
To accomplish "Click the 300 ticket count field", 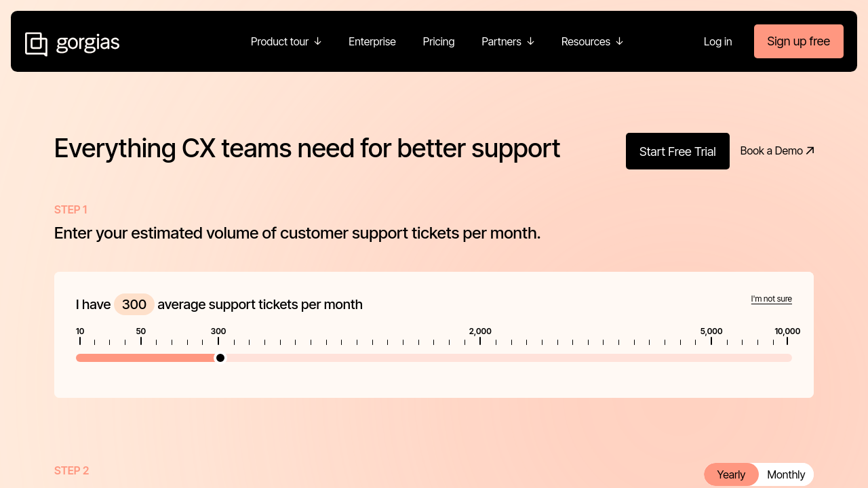I will (x=134, y=304).
